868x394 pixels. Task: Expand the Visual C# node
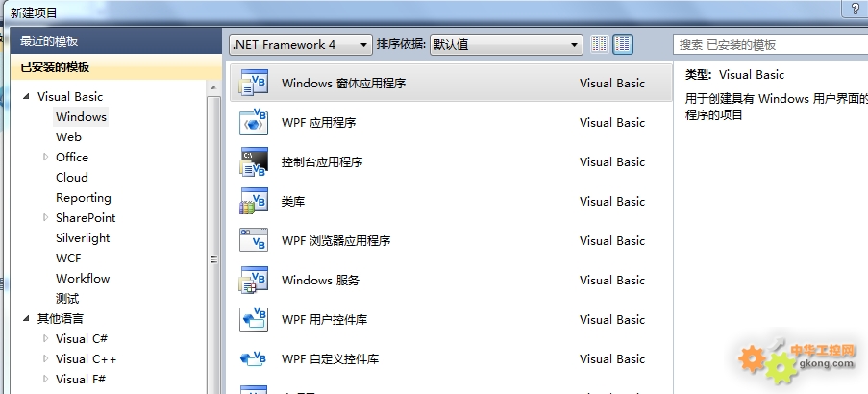click(x=45, y=338)
